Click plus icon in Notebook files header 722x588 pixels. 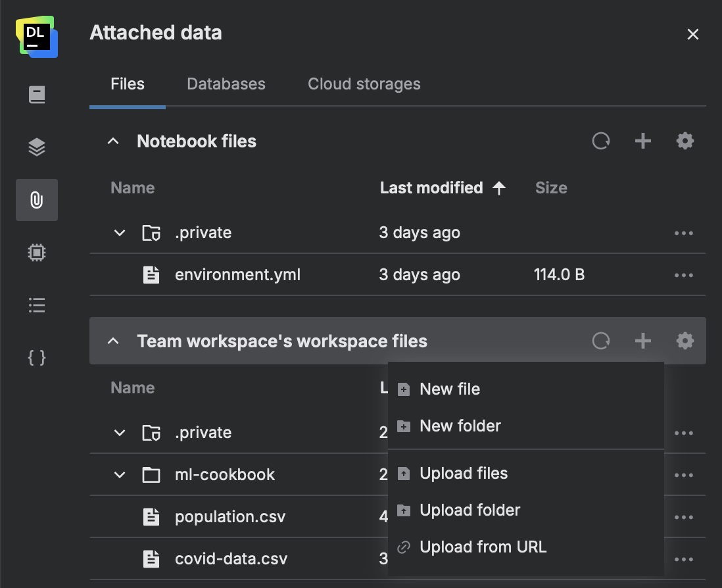[643, 141]
